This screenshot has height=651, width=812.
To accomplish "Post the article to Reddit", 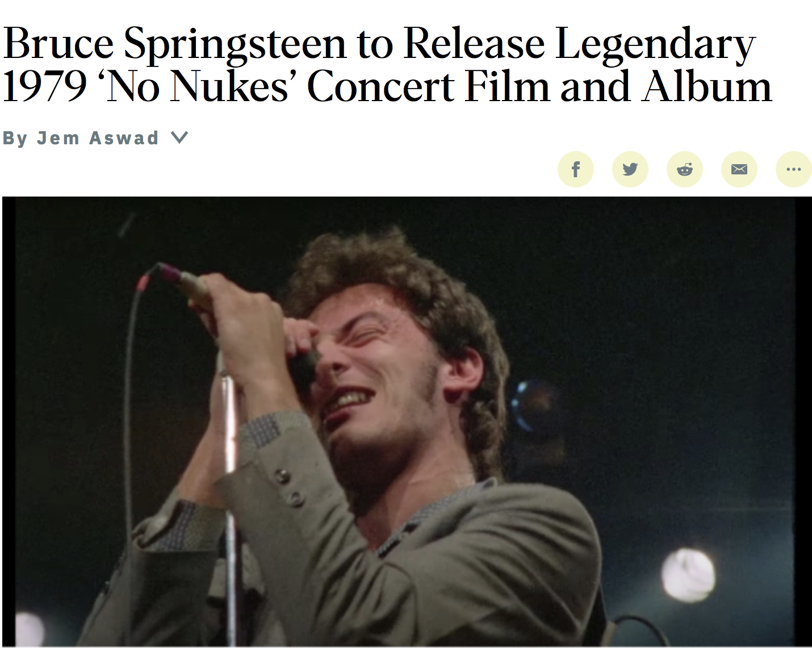I will click(x=685, y=169).
